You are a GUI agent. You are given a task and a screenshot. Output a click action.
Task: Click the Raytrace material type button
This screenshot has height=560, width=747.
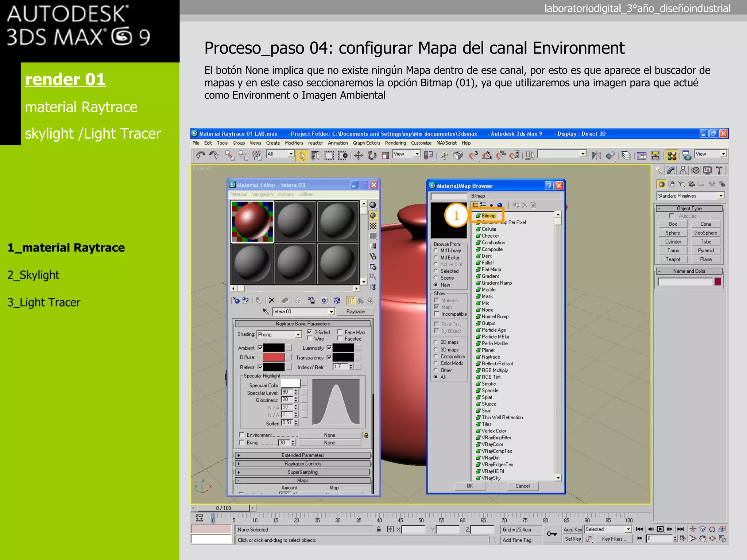(355, 311)
